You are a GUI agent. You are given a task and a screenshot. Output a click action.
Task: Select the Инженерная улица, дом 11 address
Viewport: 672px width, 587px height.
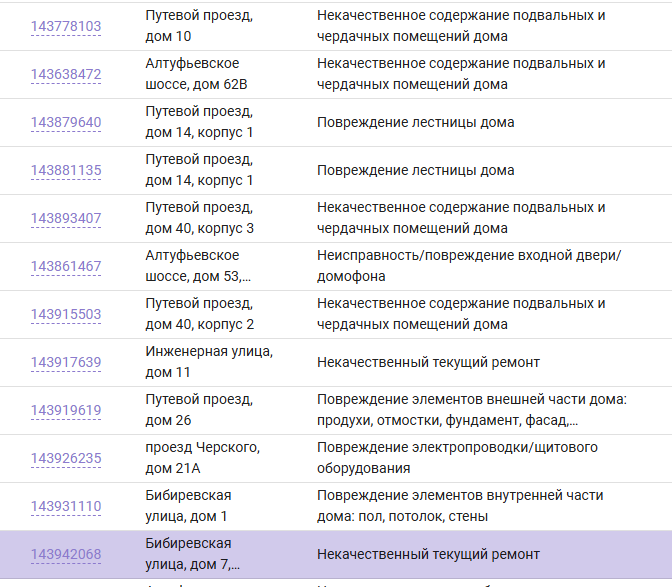pos(209,363)
